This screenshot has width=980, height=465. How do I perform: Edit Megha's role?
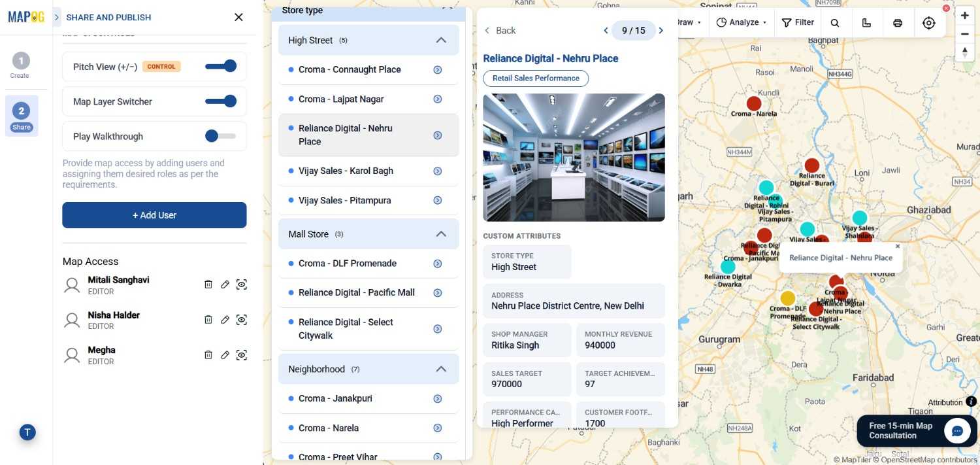pos(225,354)
